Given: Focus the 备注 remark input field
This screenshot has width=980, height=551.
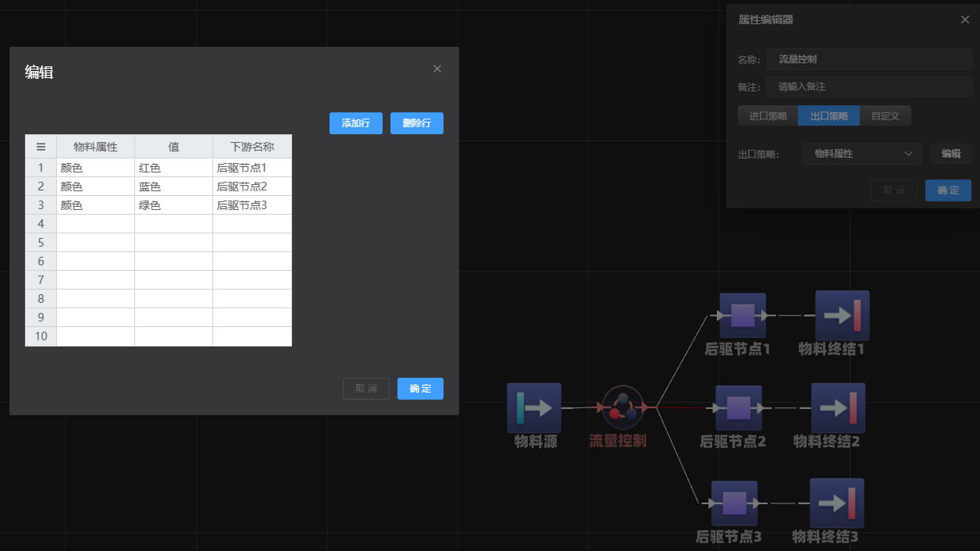Looking at the screenshot, I should coord(868,87).
